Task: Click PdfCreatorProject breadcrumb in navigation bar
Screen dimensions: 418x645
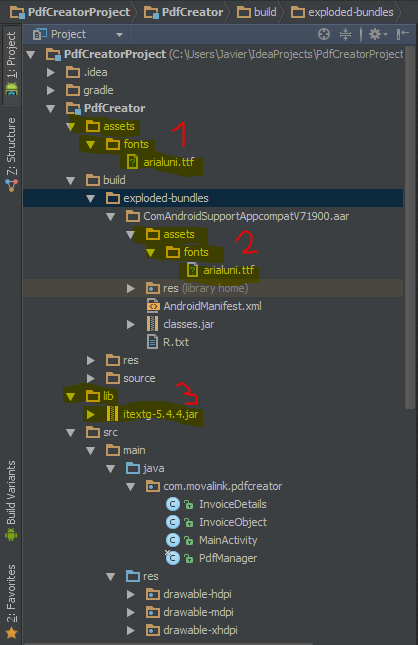Action: (70, 12)
